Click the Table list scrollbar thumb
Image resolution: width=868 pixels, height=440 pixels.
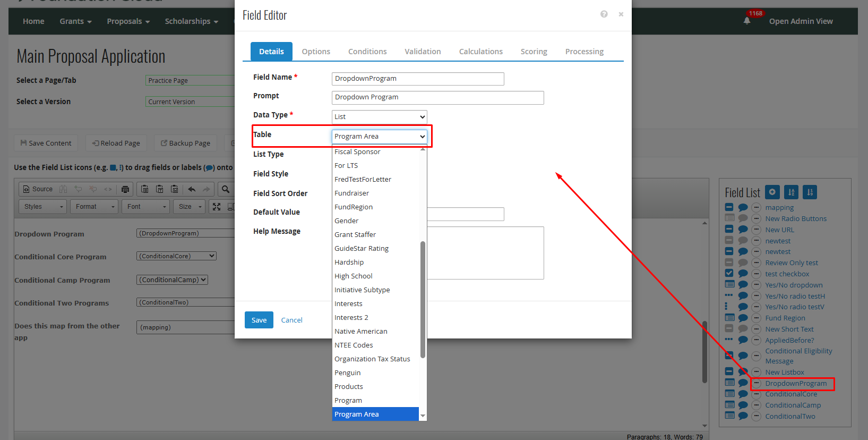click(x=423, y=300)
